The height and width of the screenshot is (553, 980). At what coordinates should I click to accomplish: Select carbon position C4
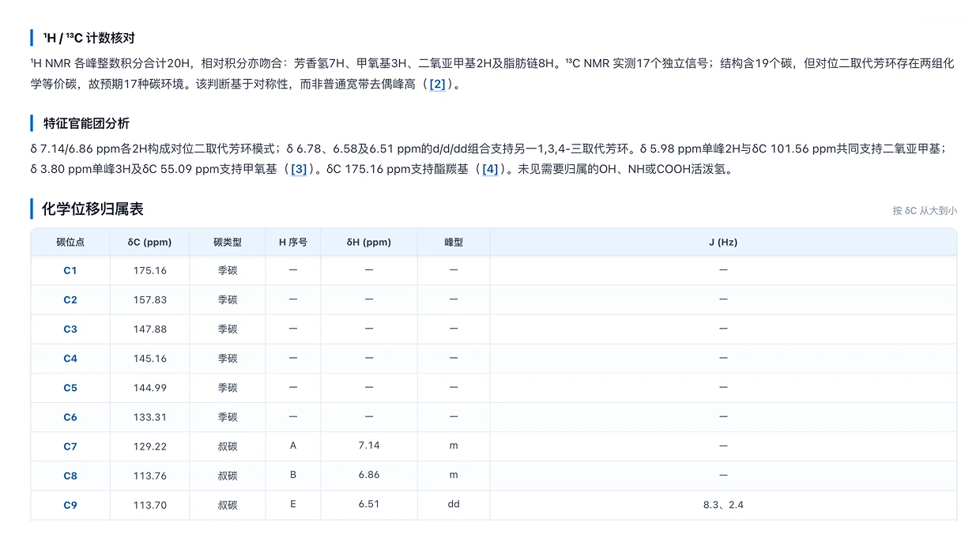click(70, 358)
